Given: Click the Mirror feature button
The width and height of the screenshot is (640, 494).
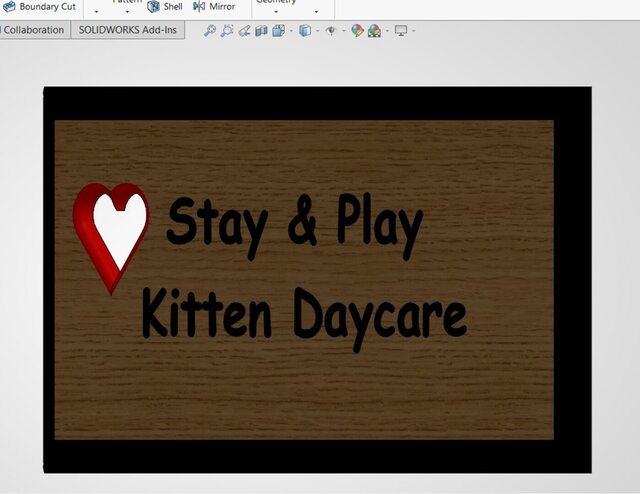Looking at the screenshot, I should pos(214,6).
